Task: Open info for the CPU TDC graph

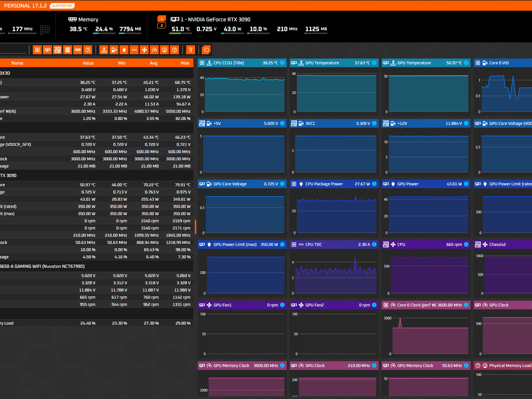Action: tap(374, 244)
